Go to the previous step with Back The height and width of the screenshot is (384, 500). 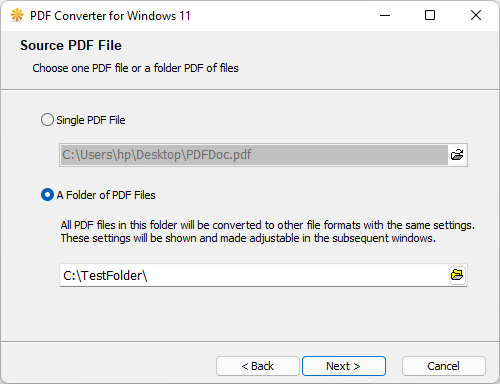pos(258,366)
